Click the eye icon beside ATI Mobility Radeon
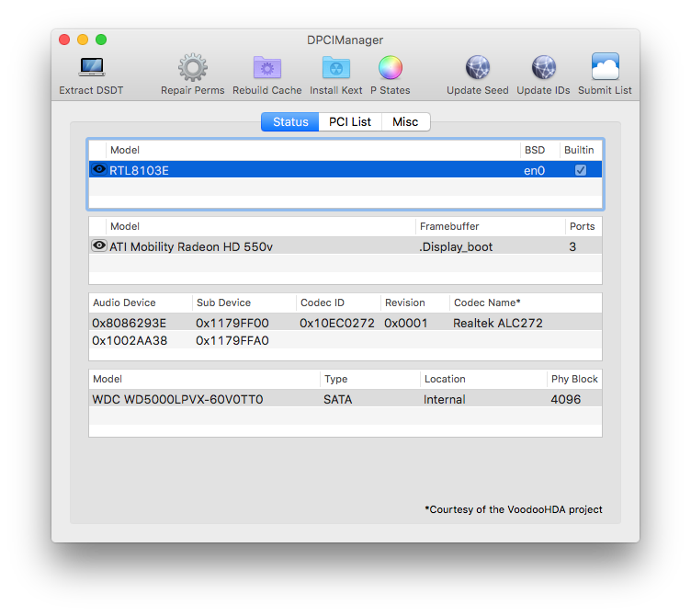The image size is (691, 616). [x=99, y=245]
